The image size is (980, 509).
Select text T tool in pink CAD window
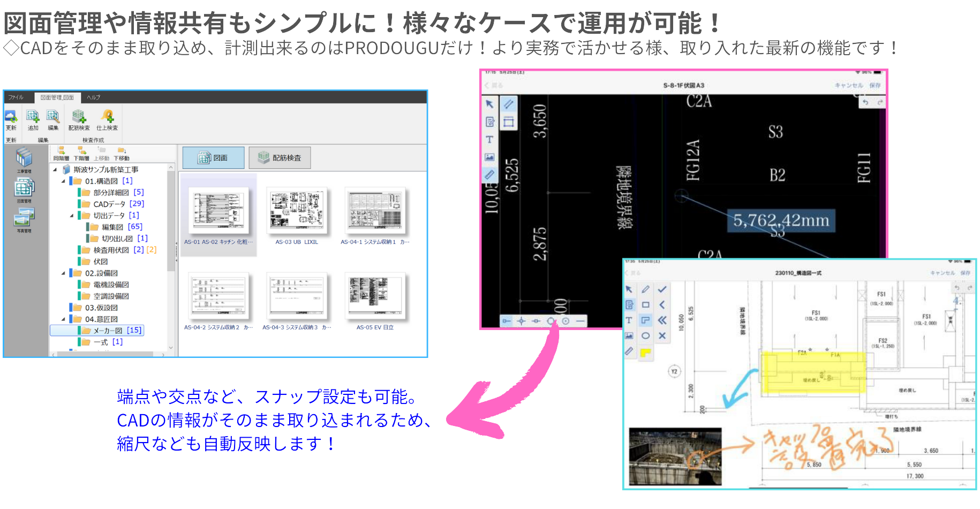pyautogui.click(x=489, y=140)
